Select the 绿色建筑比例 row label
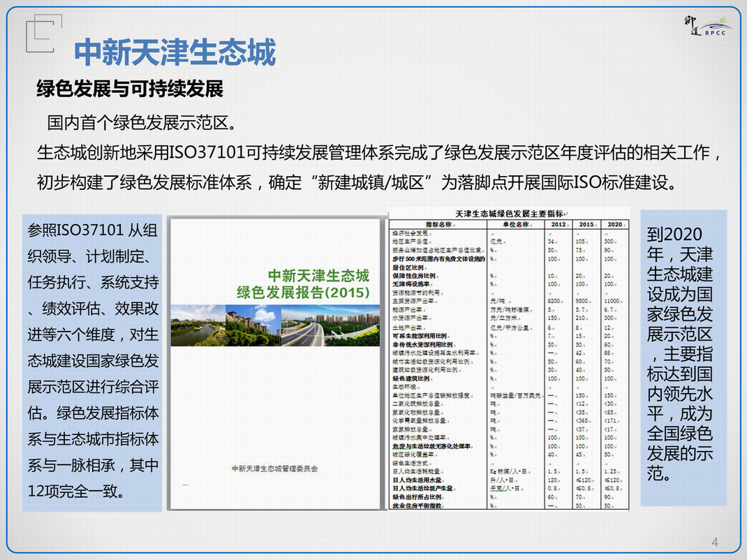The image size is (747, 560). pyautogui.click(x=412, y=378)
